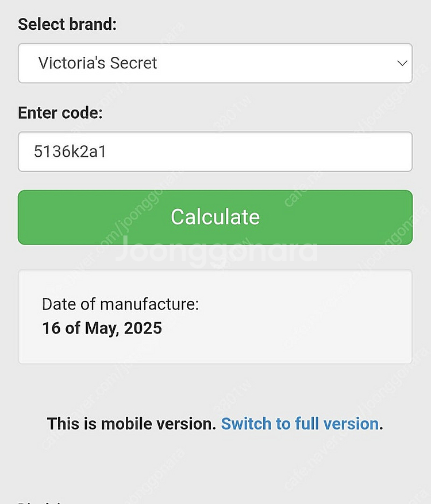The height and width of the screenshot is (504, 431).
Task: Place cursor after 5136k2a1 code text
Action: pos(107,152)
